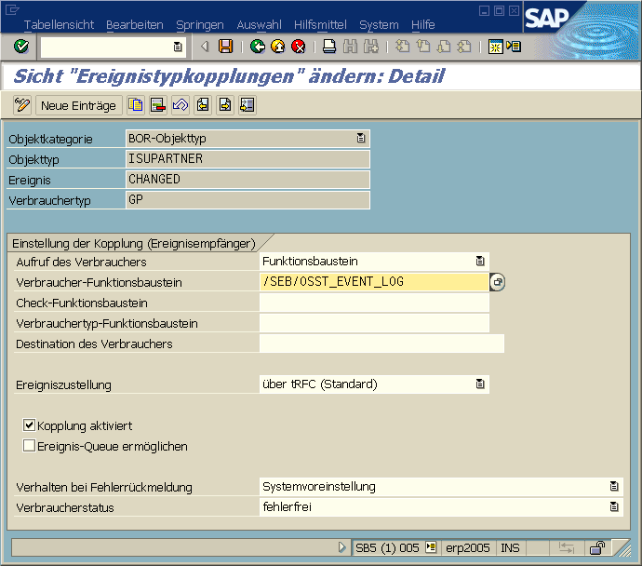Open the Hilfsmittel menu
This screenshot has height=566, width=642.
(320, 24)
